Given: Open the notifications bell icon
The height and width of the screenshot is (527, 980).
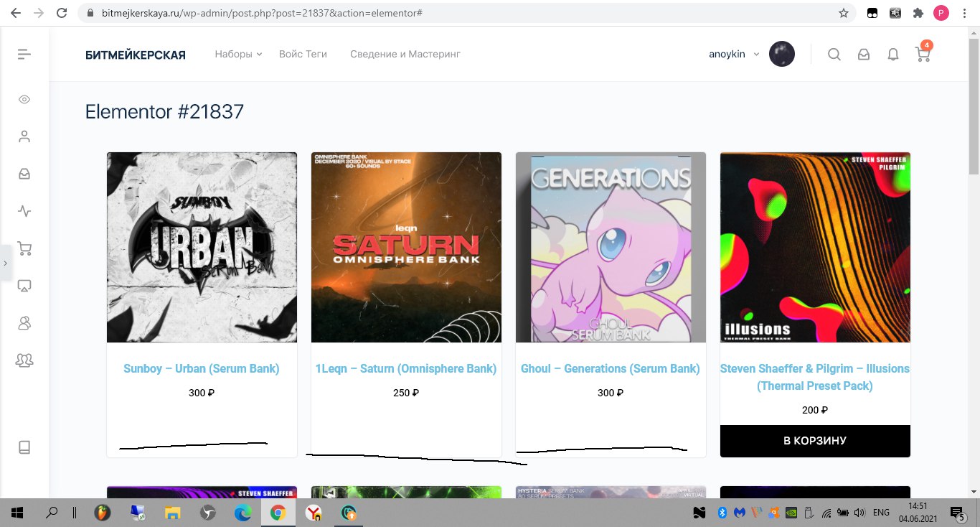Looking at the screenshot, I should point(893,55).
